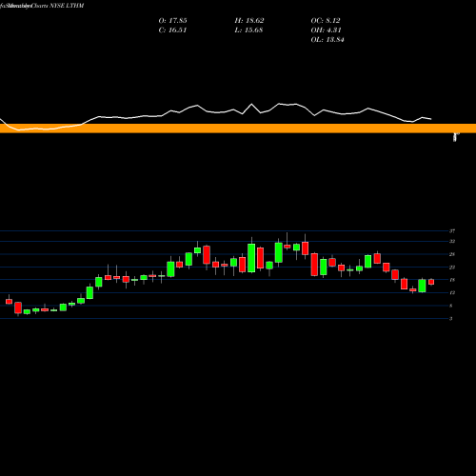Image resolution: width=476 pixels, height=476 pixels.
Task: Click the high value H: 18.62
Action: 249,21
